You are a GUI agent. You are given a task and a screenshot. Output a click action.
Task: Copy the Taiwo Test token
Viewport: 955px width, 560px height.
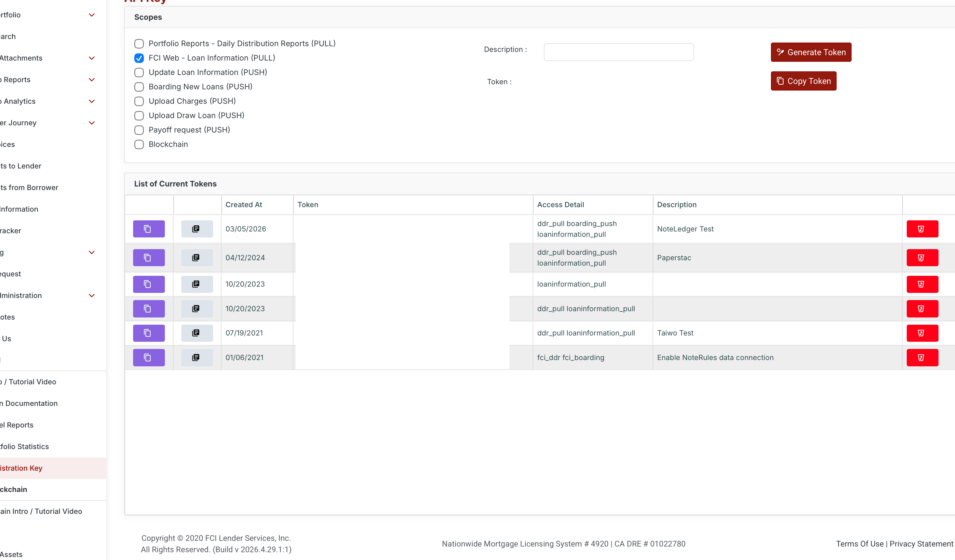(x=149, y=333)
